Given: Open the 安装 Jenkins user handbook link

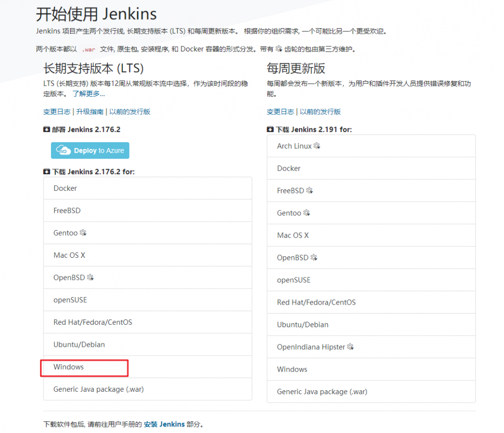Looking at the screenshot, I should pyautogui.click(x=164, y=424).
